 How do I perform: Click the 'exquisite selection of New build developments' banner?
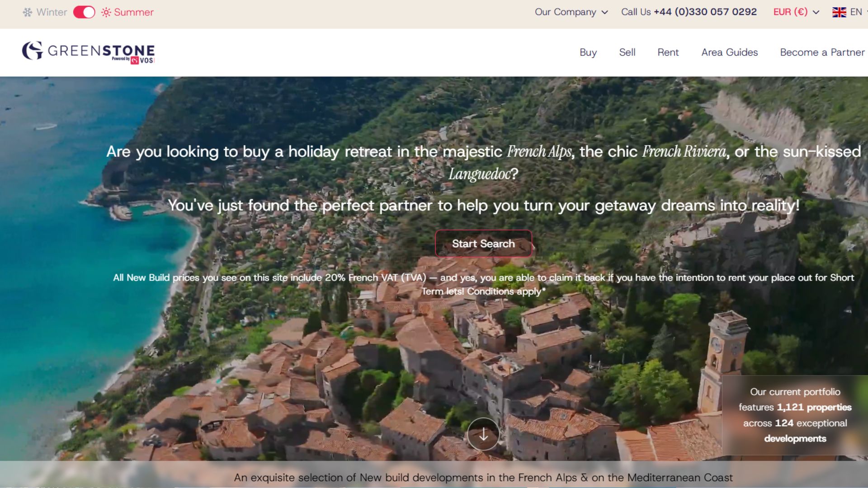pyautogui.click(x=483, y=478)
